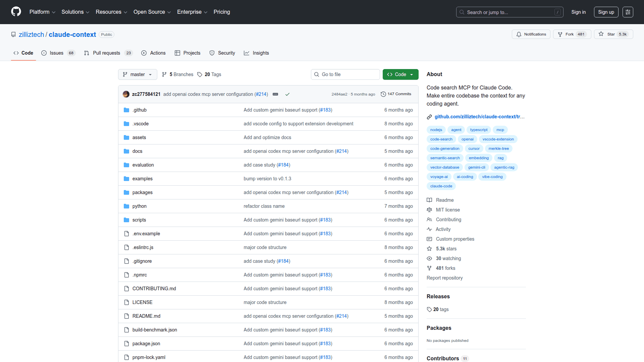
Task: Click the Fork repository icon
Action: coord(560,34)
